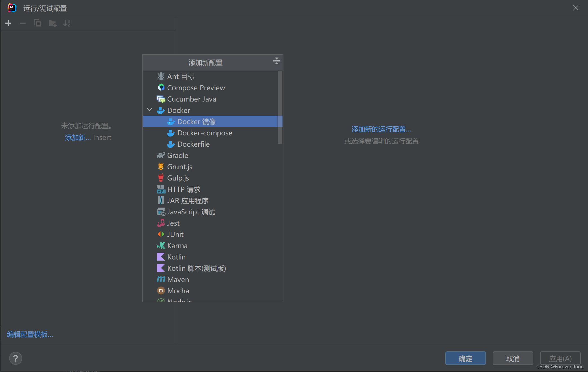Click the Sort Configurations alphabetically icon
The image size is (588, 372).
point(67,23)
